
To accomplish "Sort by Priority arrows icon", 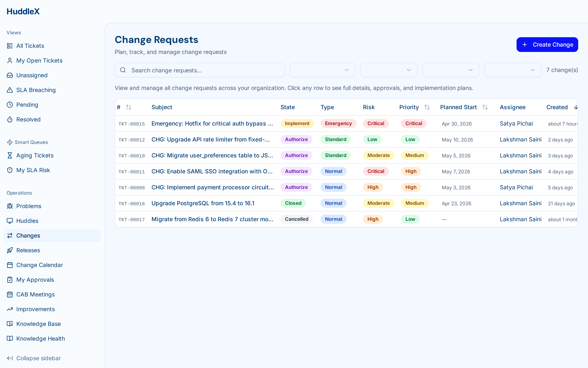I will (x=427, y=107).
